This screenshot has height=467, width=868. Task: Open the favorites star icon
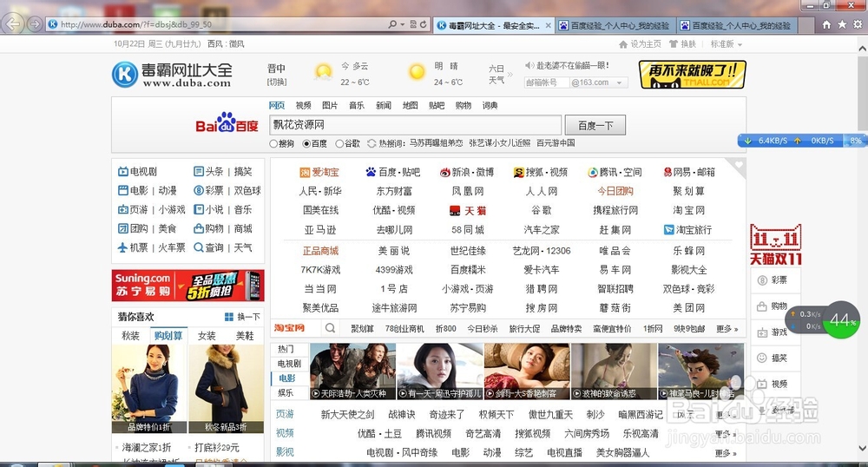[x=842, y=24]
